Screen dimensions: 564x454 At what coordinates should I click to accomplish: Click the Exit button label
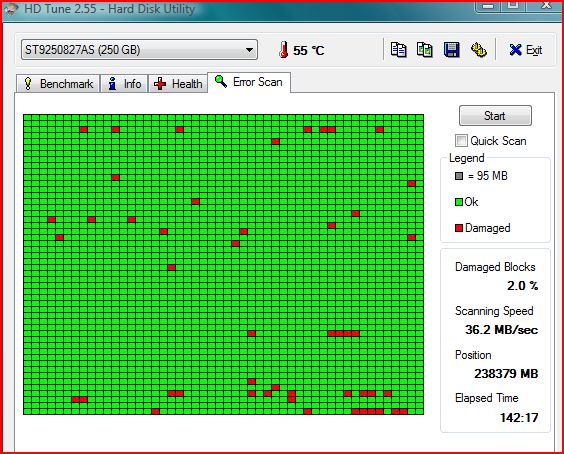coord(534,50)
